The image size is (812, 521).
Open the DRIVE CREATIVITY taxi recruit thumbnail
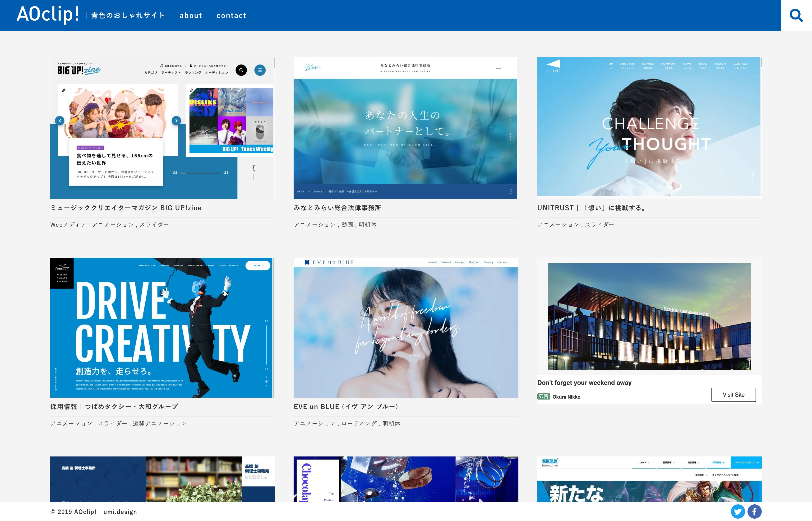[162, 327]
